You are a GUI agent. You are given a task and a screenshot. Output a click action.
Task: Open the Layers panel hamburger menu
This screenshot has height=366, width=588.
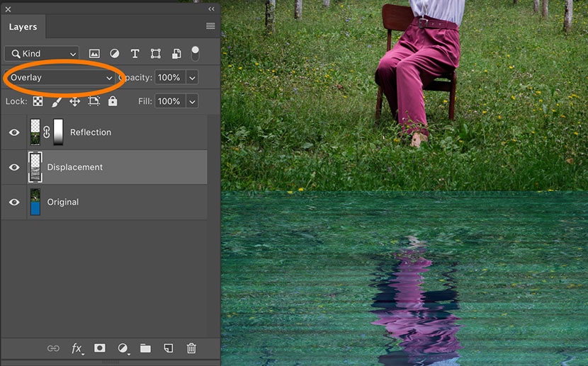[x=210, y=26]
